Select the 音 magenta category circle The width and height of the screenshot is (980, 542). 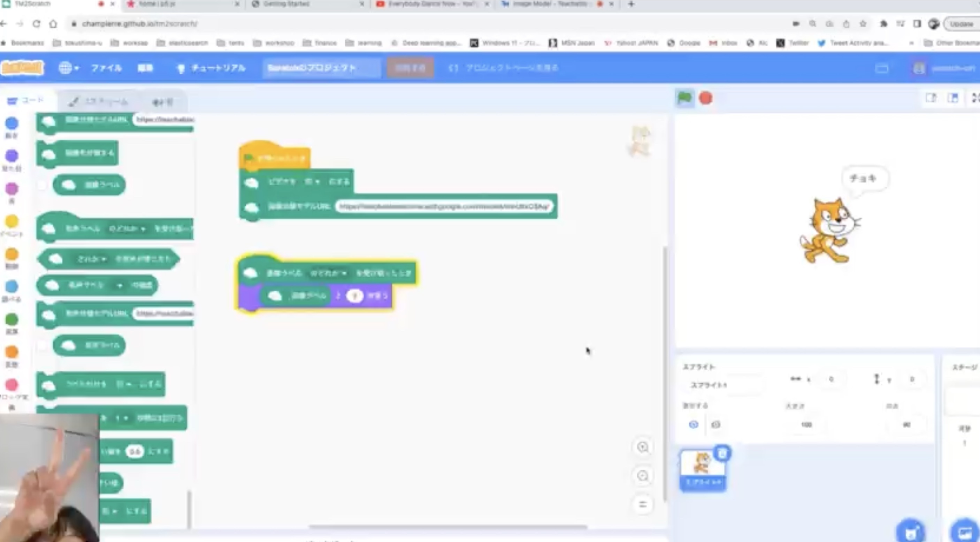pyautogui.click(x=12, y=188)
